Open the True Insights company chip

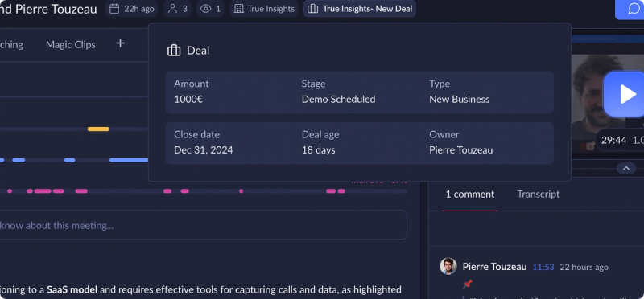click(264, 9)
